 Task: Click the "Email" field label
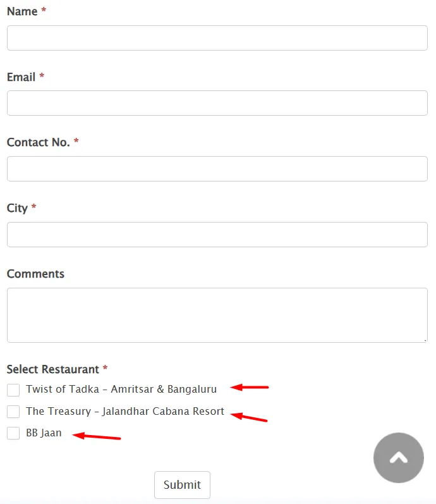pyautogui.click(x=21, y=77)
